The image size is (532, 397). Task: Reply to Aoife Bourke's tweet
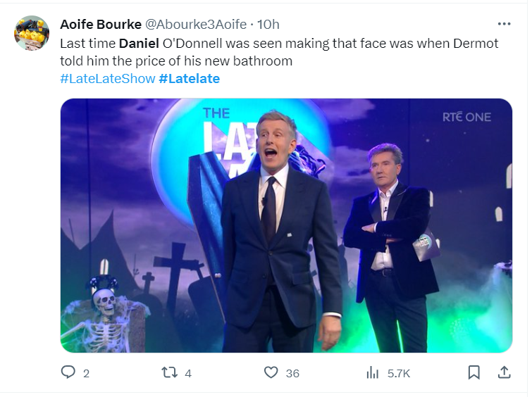pyautogui.click(x=68, y=372)
